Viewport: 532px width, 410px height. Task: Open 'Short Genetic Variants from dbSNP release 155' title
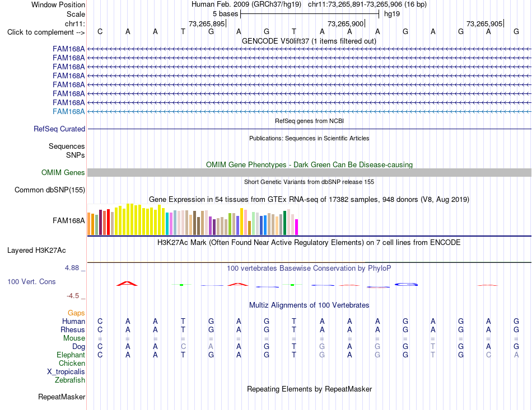pos(309,182)
